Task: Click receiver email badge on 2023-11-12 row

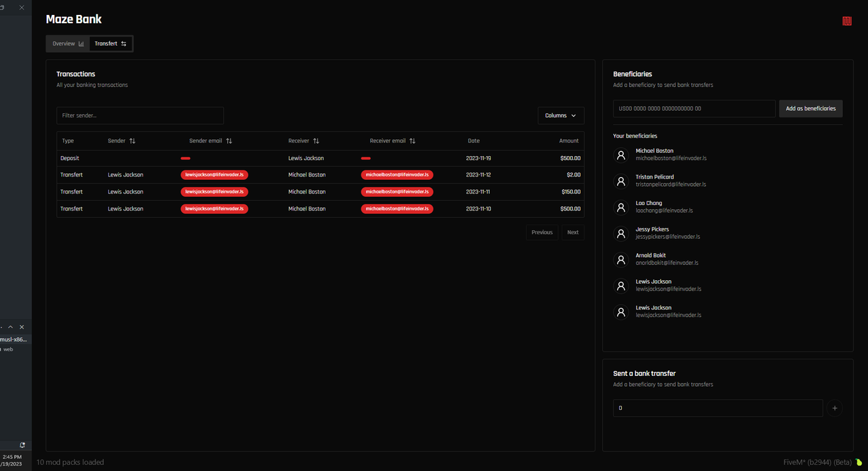Action: pyautogui.click(x=397, y=175)
